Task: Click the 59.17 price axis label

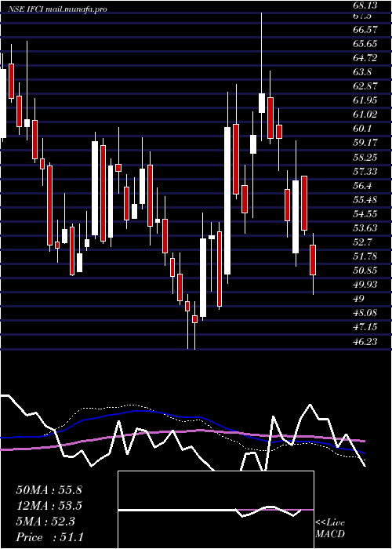Action: pos(365,143)
